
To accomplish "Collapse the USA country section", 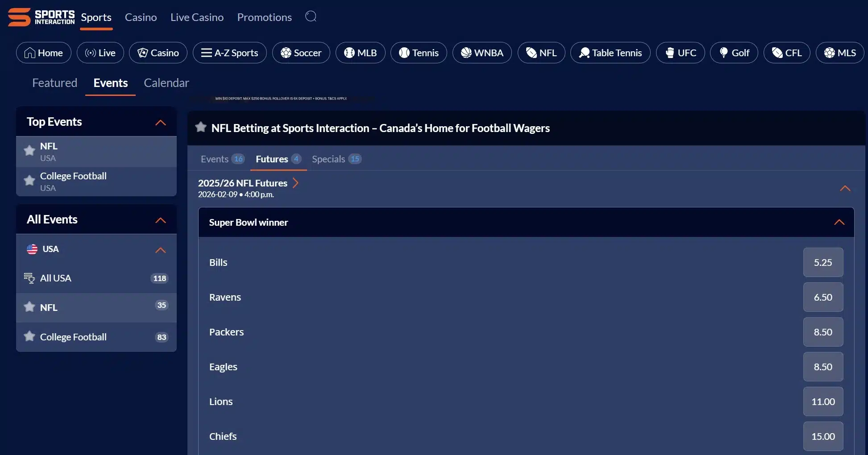I will coord(160,250).
